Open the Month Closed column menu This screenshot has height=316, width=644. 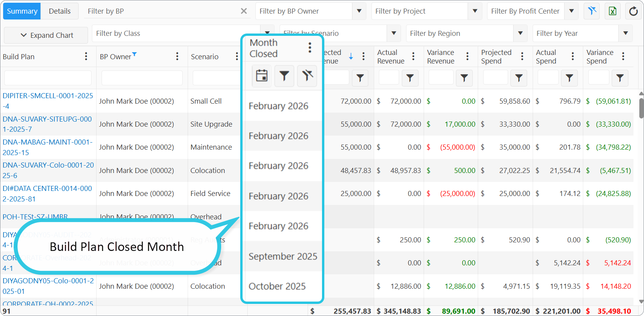tap(310, 48)
